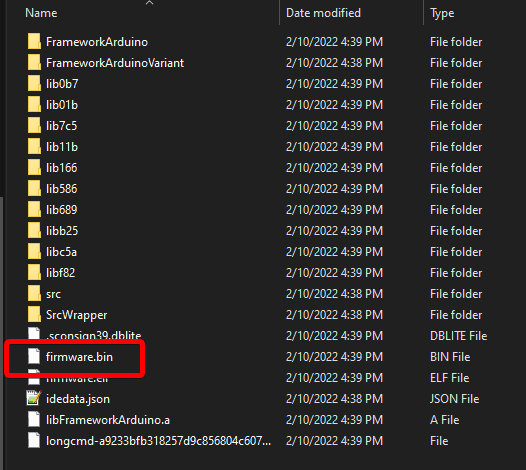Click the lib0b7 folder icon
Viewport: 526px width, 470px height.
pos(34,84)
